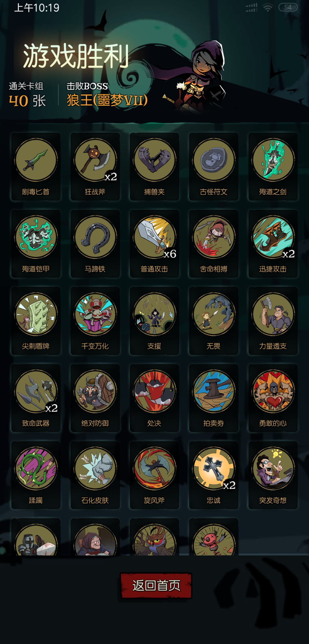Select the 忠诚 x2 cross card
Viewport: 309px width, 644px height.
pyautogui.click(x=214, y=475)
